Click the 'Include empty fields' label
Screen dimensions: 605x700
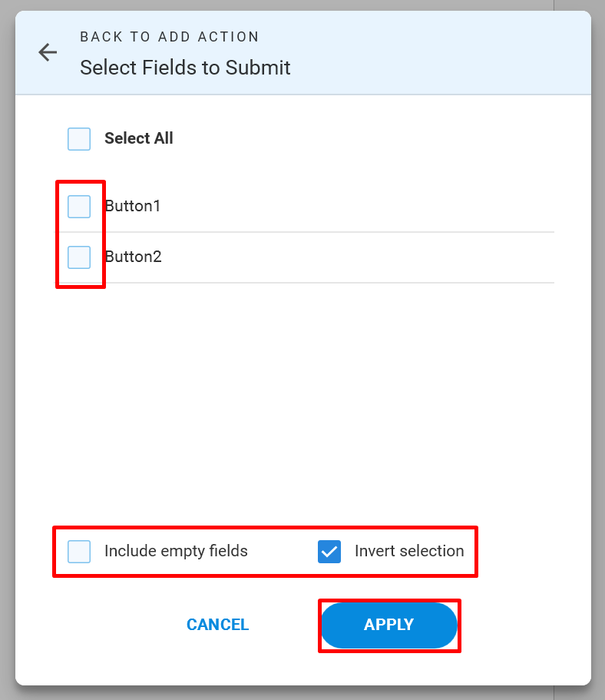pos(176,552)
